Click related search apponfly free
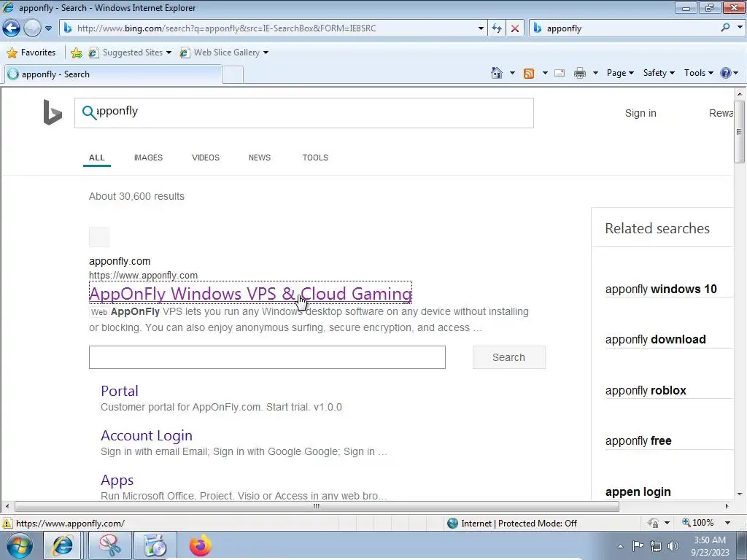 click(x=638, y=441)
